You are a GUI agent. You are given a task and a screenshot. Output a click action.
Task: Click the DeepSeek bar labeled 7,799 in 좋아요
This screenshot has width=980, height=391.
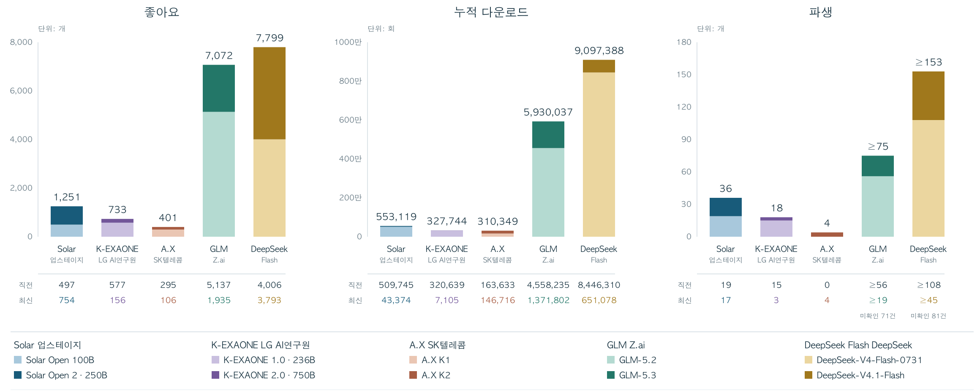pyautogui.click(x=269, y=142)
